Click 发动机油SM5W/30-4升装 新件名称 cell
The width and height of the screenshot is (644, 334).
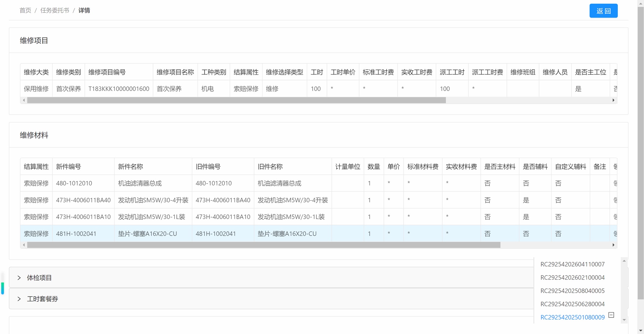(x=153, y=200)
